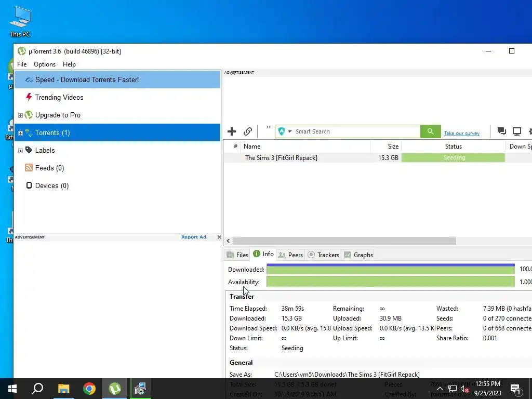
Task: Click the speedometer icon beside Speed
Action: click(29, 79)
